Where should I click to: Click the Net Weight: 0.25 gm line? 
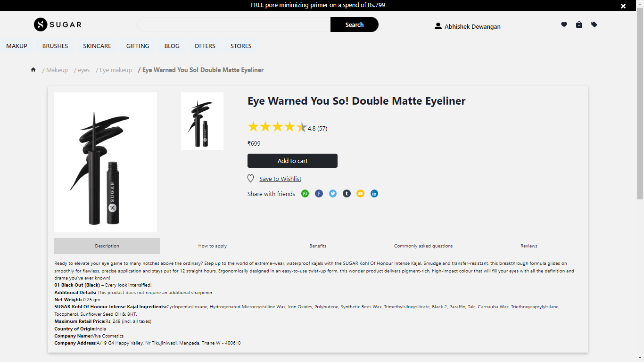click(x=78, y=300)
